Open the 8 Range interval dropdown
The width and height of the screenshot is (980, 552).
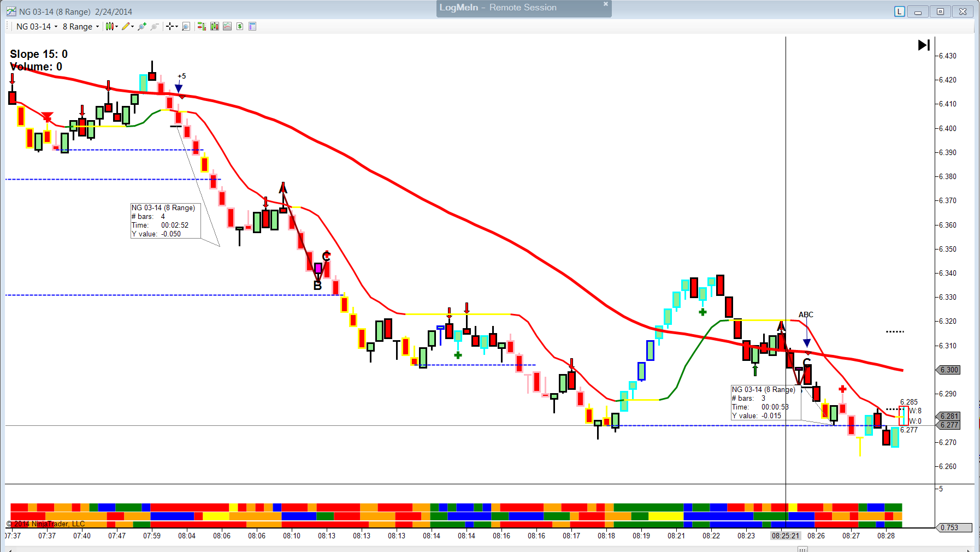click(81, 26)
